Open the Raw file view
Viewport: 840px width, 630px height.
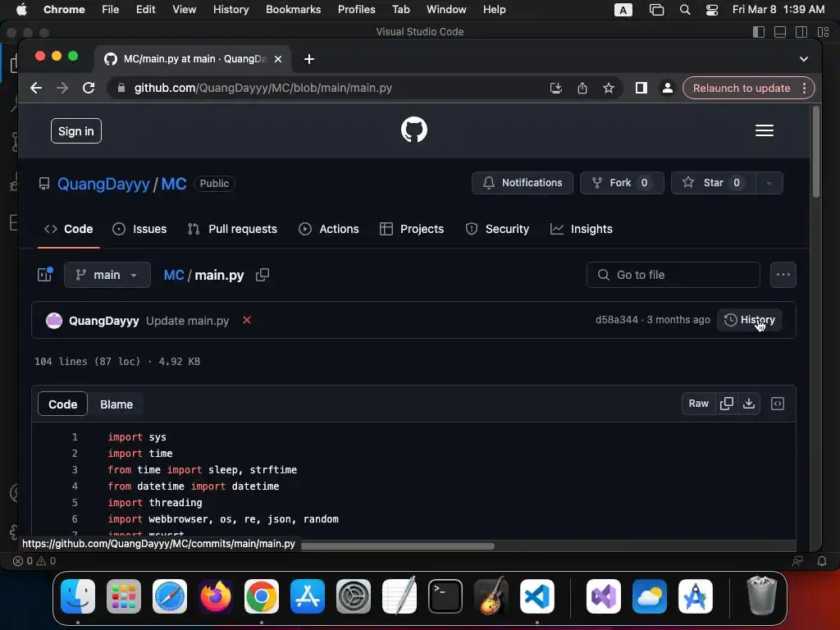pos(699,404)
